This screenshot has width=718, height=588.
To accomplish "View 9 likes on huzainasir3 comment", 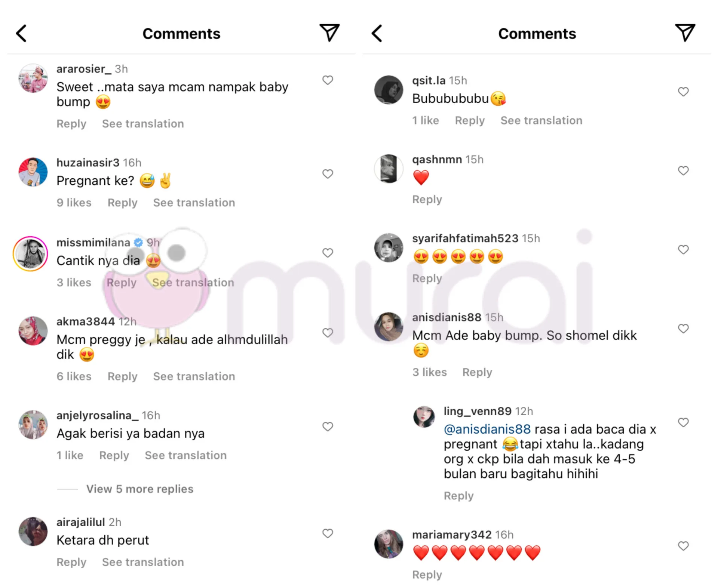I will click(x=74, y=203).
